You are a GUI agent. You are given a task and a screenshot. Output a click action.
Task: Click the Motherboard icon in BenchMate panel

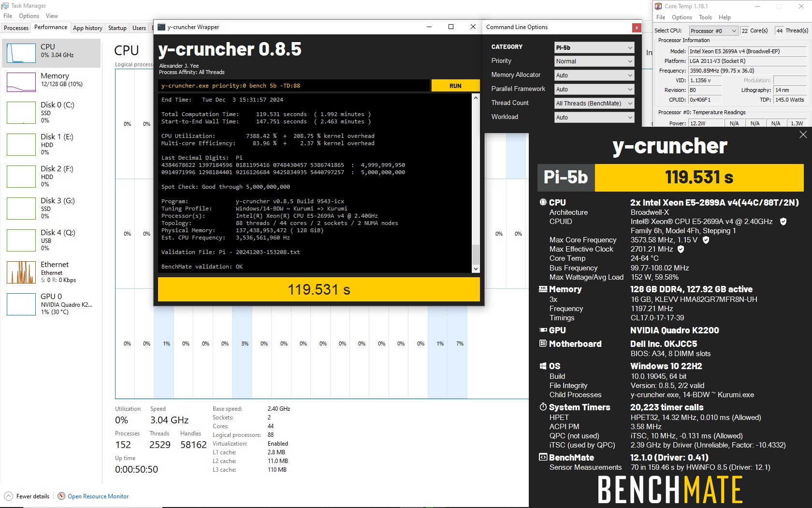(543, 344)
